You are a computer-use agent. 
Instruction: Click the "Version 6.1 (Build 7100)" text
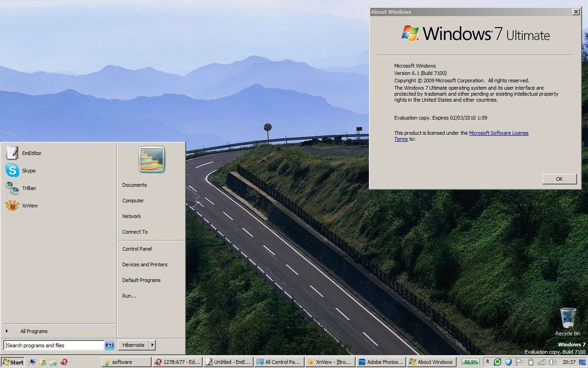(420, 73)
